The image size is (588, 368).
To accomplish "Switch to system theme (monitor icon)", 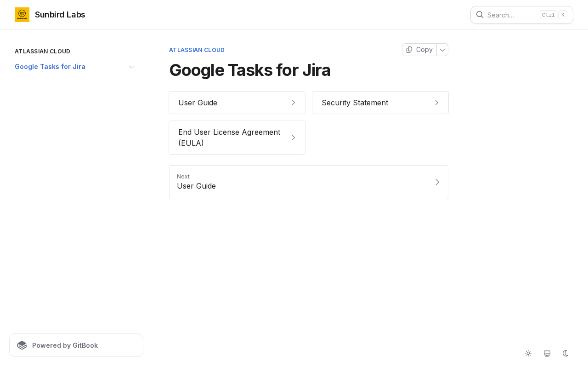I will pyautogui.click(x=547, y=353).
